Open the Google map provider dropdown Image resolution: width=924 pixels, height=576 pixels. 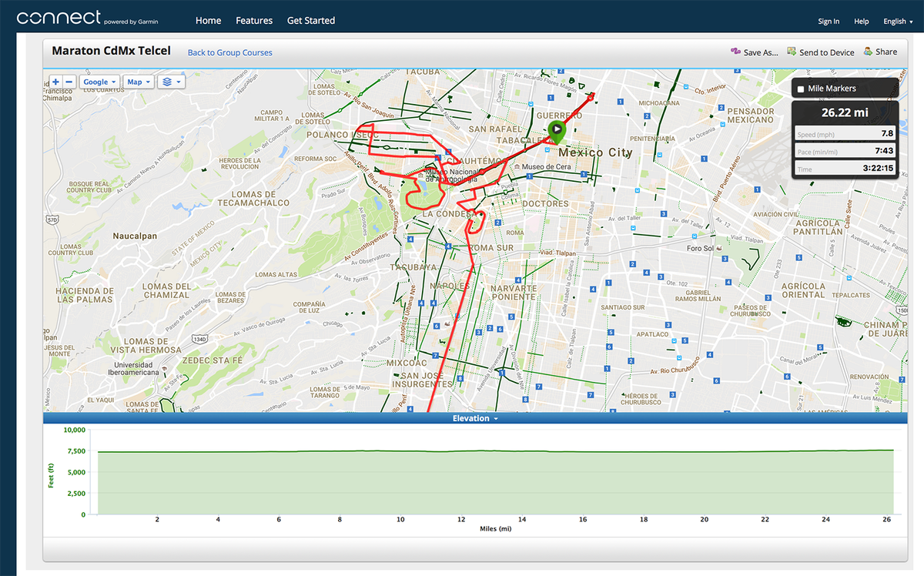(x=100, y=82)
